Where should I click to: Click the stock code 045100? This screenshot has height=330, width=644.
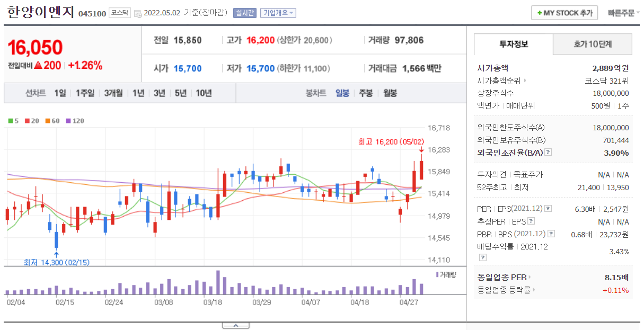92,13
